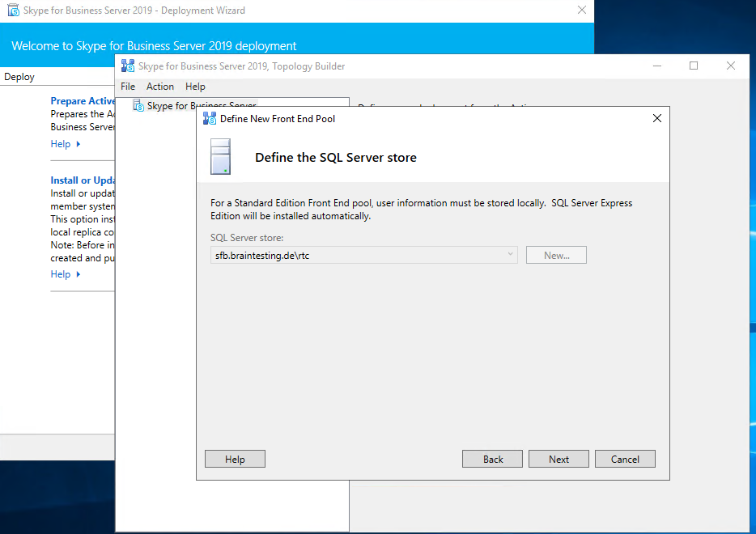
Task: Click the Help button in the dialog
Action: [x=235, y=459]
